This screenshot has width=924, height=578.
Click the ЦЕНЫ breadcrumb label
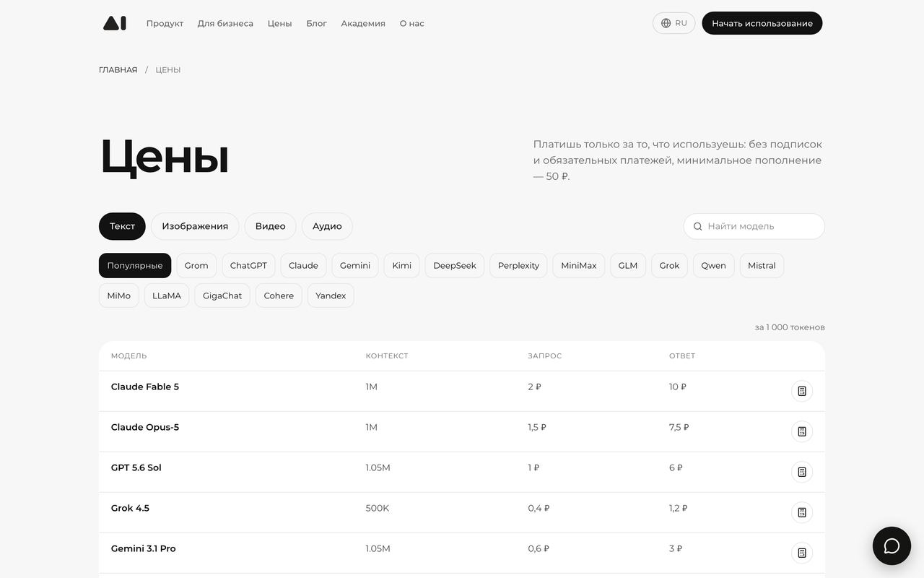coord(168,70)
